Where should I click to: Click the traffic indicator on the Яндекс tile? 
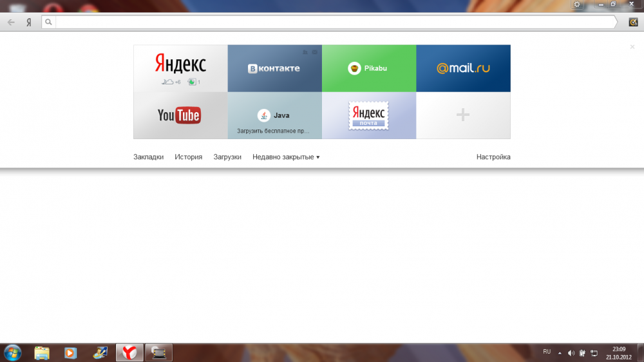[194, 82]
